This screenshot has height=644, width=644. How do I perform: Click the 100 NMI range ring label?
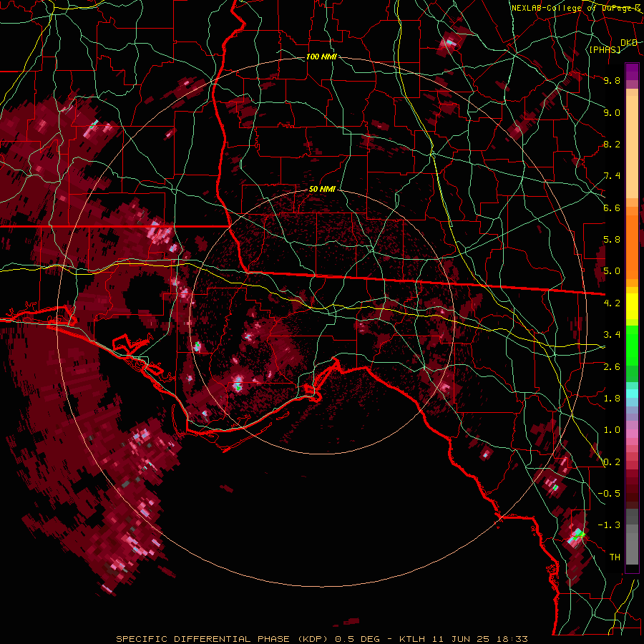click(x=321, y=57)
